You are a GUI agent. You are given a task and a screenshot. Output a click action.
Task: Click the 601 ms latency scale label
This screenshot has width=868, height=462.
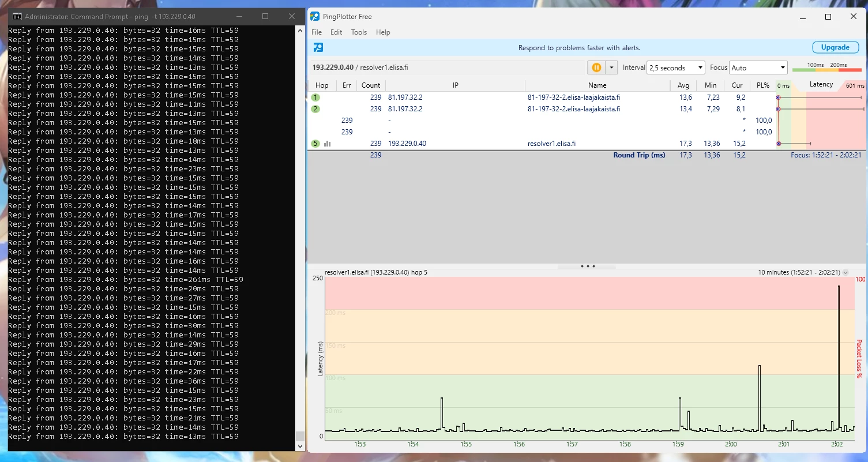[855, 86]
